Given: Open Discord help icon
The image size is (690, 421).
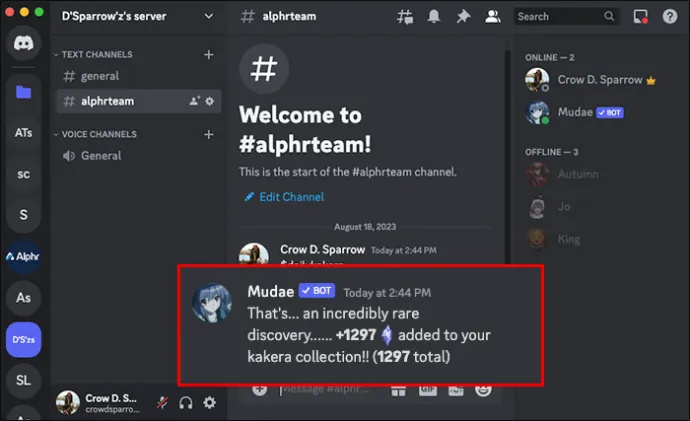Looking at the screenshot, I should (670, 17).
